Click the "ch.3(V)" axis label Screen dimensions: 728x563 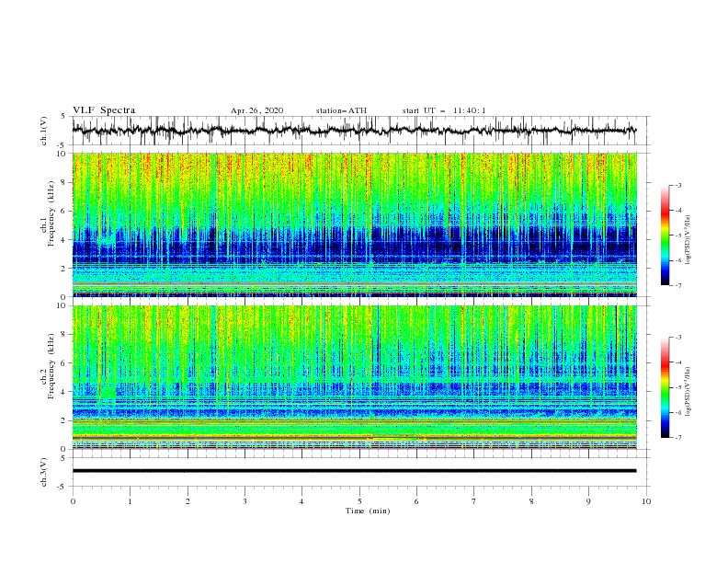[44, 472]
